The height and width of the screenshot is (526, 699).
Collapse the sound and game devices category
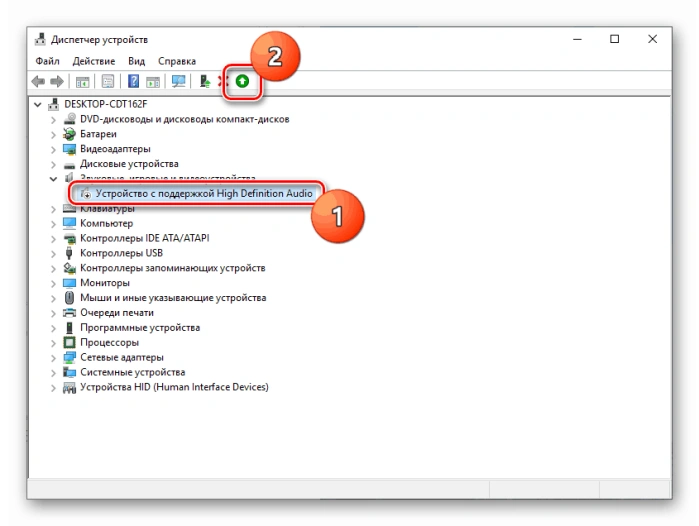tap(53, 179)
